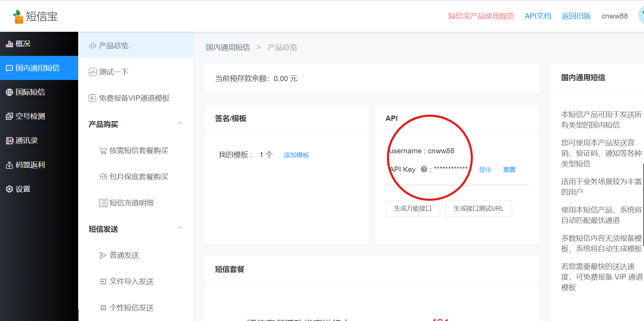Click the 当前预存款余额 0.00 元 text
Screen dimensions: 644x321
[256, 79]
